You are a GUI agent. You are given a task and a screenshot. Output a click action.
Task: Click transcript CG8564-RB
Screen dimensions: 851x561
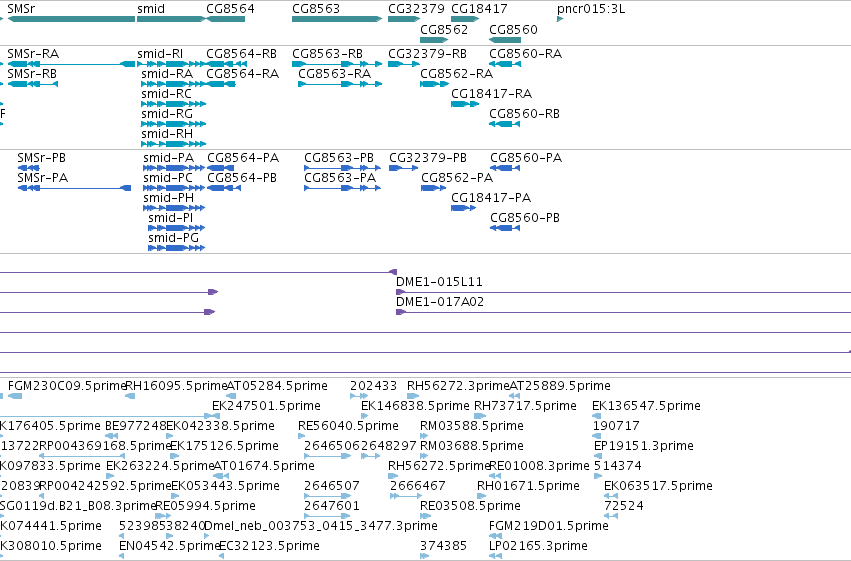pos(242,54)
